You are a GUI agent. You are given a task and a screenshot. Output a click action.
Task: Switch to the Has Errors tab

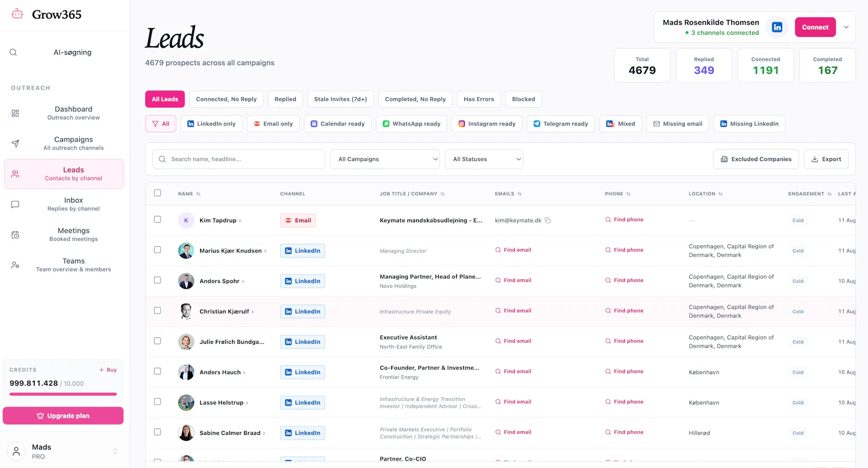pyautogui.click(x=479, y=99)
